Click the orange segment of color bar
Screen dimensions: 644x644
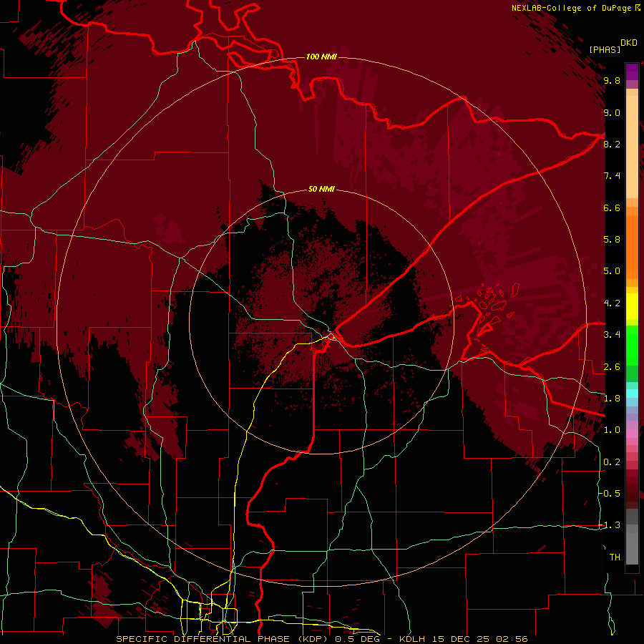632,246
